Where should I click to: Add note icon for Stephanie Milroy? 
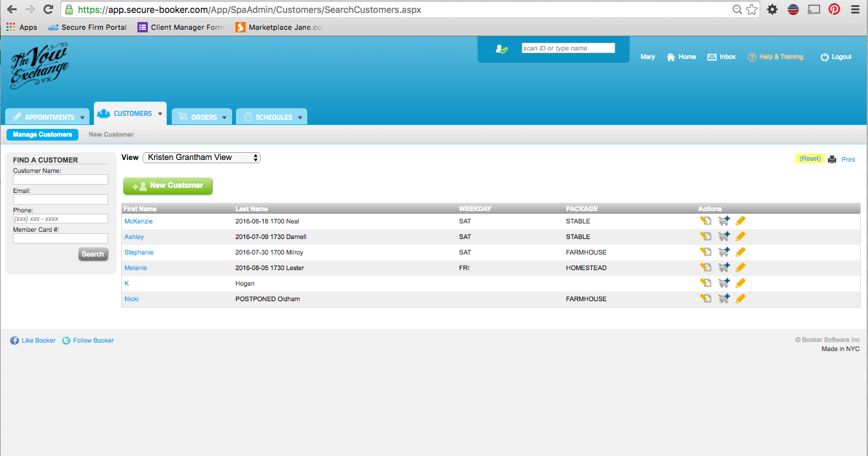coord(705,252)
